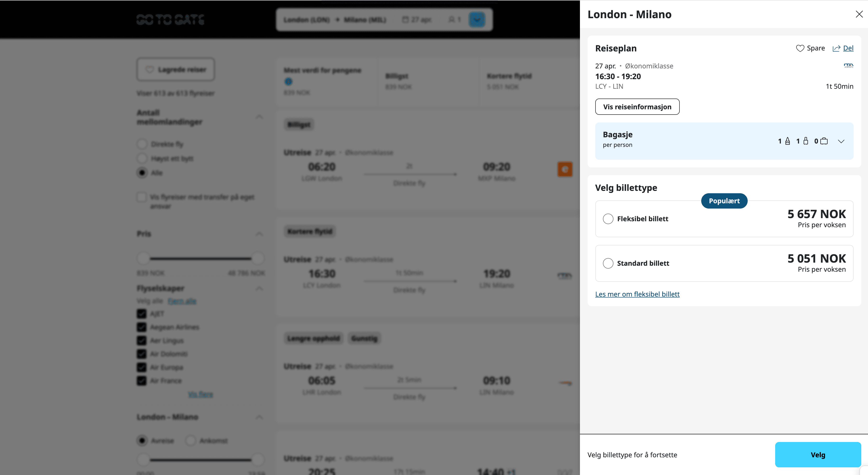868x475 pixels.
Task: Expand the Bagasje per person section
Action: pos(841,141)
